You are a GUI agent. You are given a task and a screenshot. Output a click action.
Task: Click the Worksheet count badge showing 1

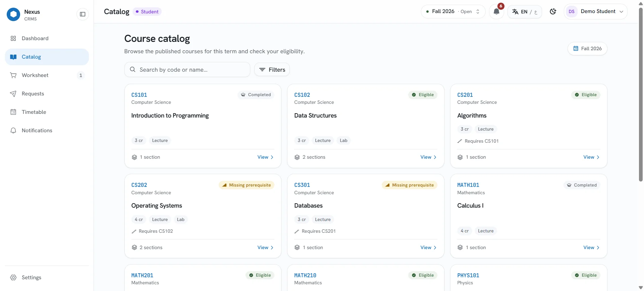point(80,75)
